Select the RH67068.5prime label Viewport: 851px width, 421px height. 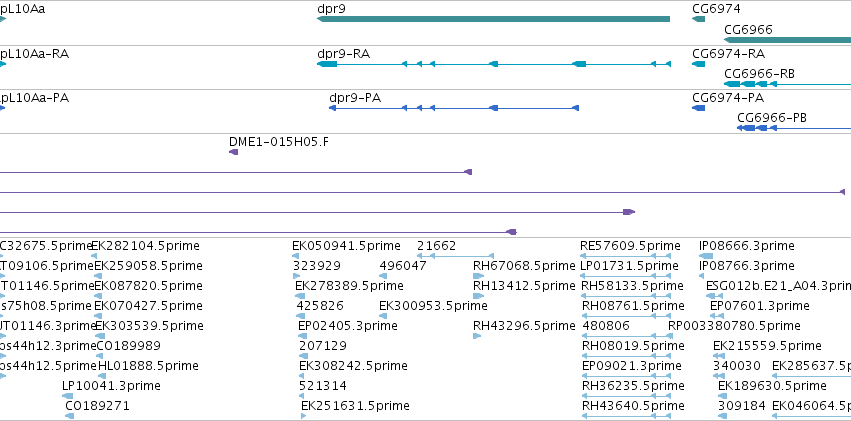524,266
